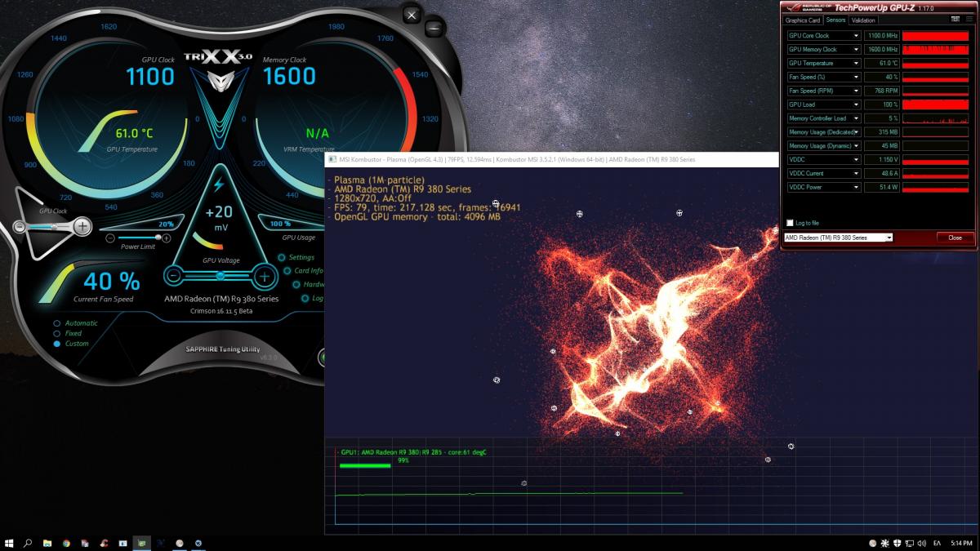Increase GPU Clock with the plus button in TriXX
This screenshot has width=980, height=551.
tap(83, 226)
